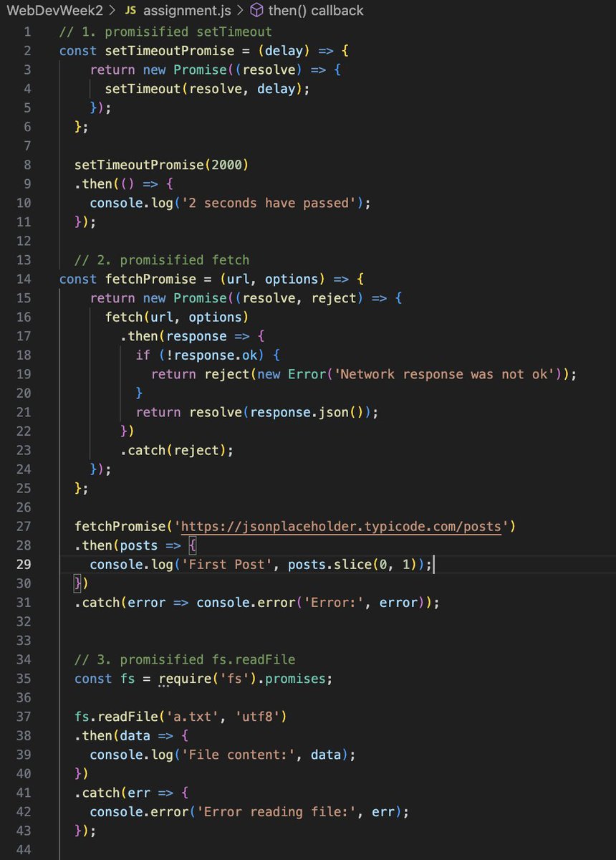
Task: Follow the jsonplaceholder.typicode.com/posts URL link
Action: pyautogui.click(x=341, y=527)
